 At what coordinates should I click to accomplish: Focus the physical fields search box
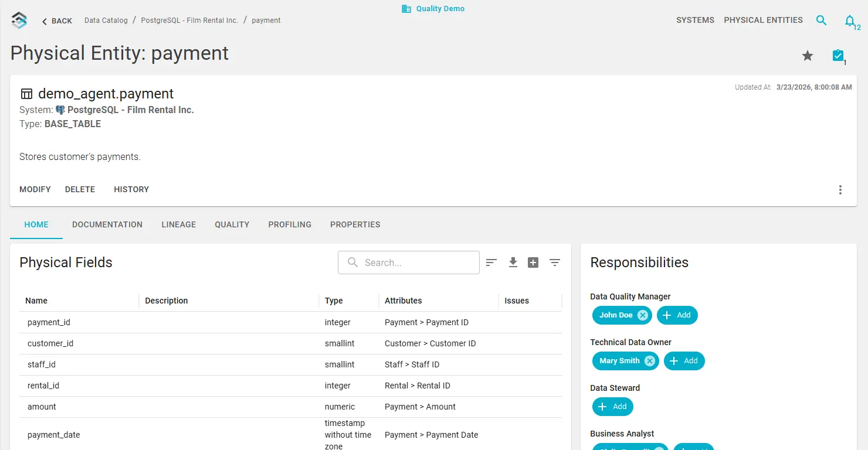point(416,262)
